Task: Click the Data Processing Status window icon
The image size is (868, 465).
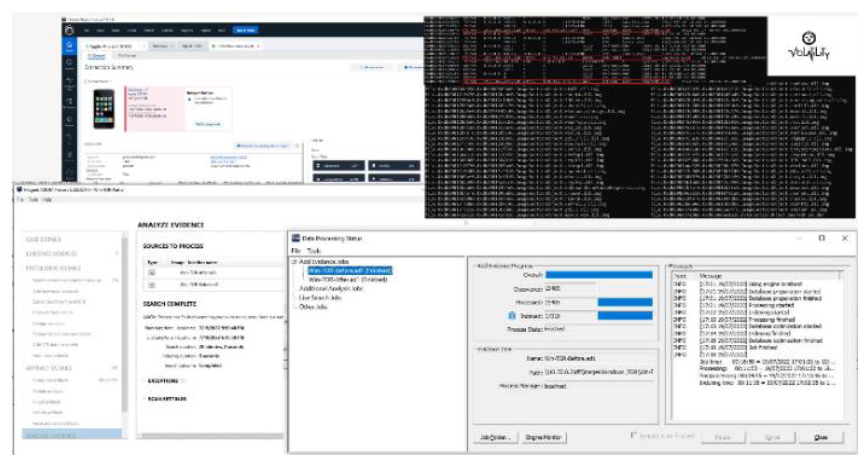Action: (x=295, y=238)
